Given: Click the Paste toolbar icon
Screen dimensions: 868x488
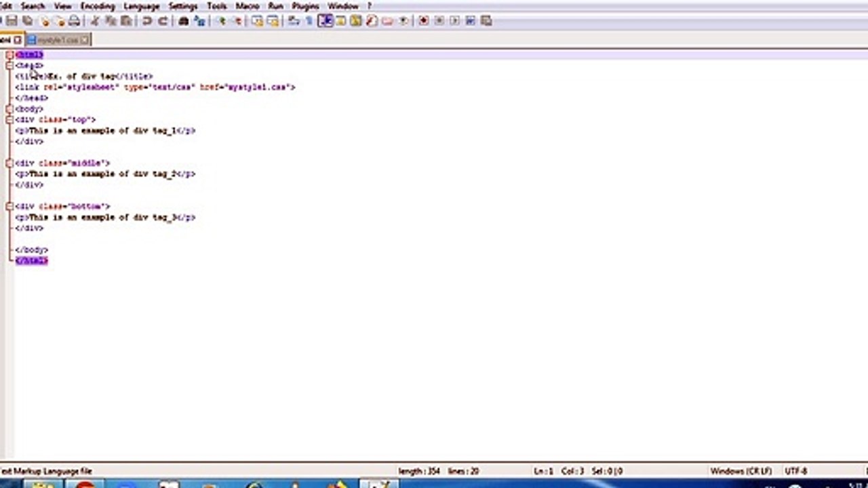Looking at the screenshot, I should point(125,21).
